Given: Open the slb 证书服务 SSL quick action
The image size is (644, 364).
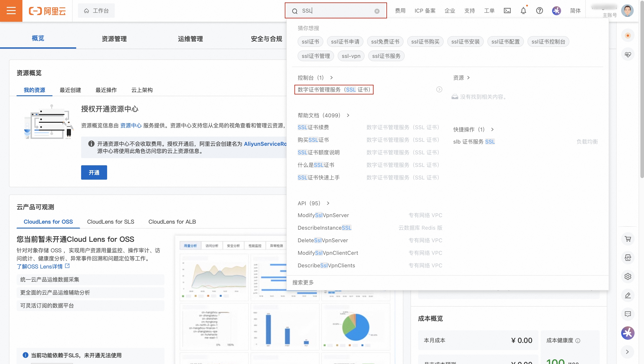Looking at the screenshot, I should click(x=474, y=142).
